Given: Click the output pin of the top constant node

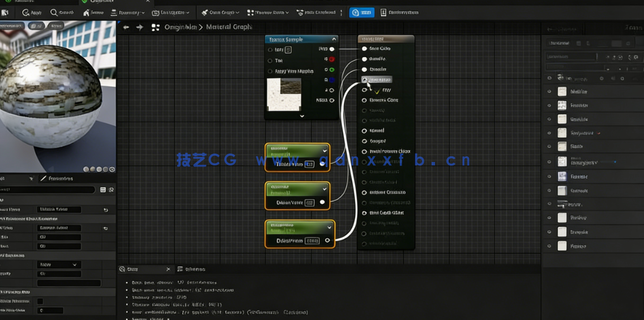Looking at the screenshot, I should click(322, 164).
